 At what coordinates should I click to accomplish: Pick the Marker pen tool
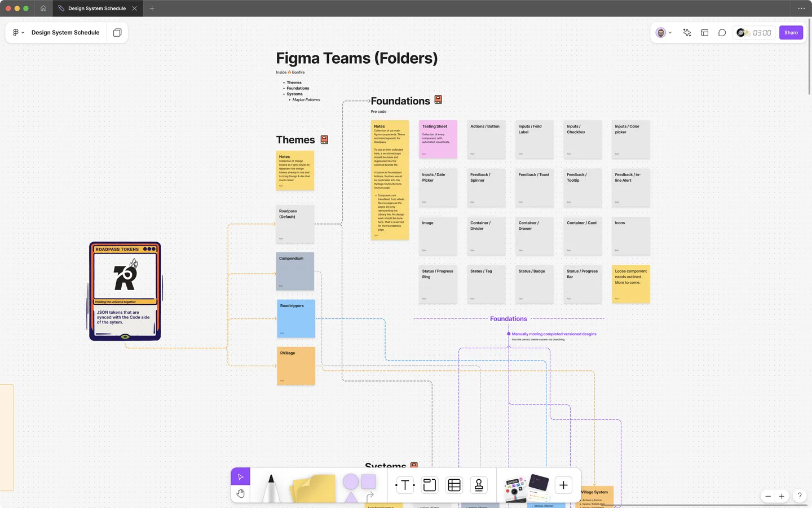click(271, 488)
